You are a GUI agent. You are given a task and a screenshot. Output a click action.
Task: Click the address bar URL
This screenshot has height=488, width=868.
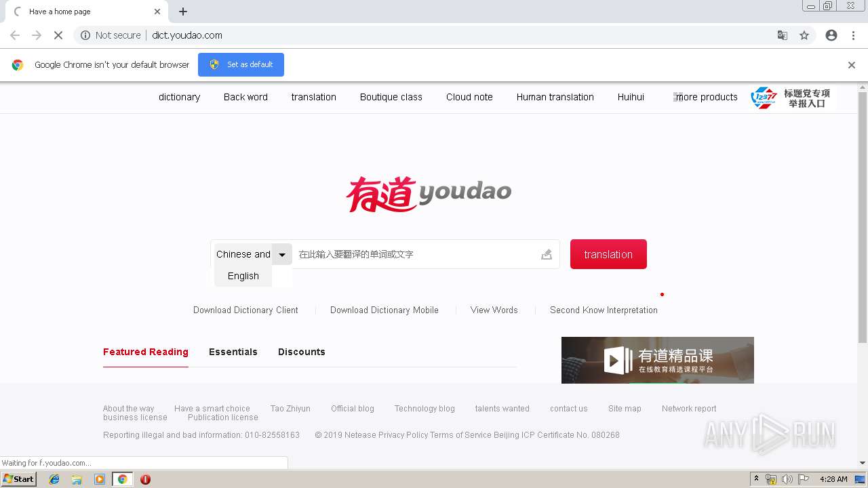coord(187,35)
